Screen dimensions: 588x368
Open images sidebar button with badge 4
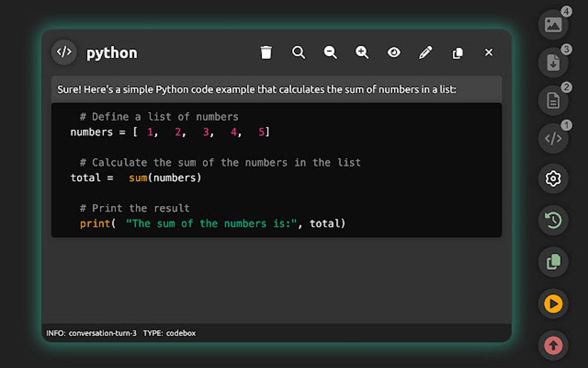[x=553, y=25]
